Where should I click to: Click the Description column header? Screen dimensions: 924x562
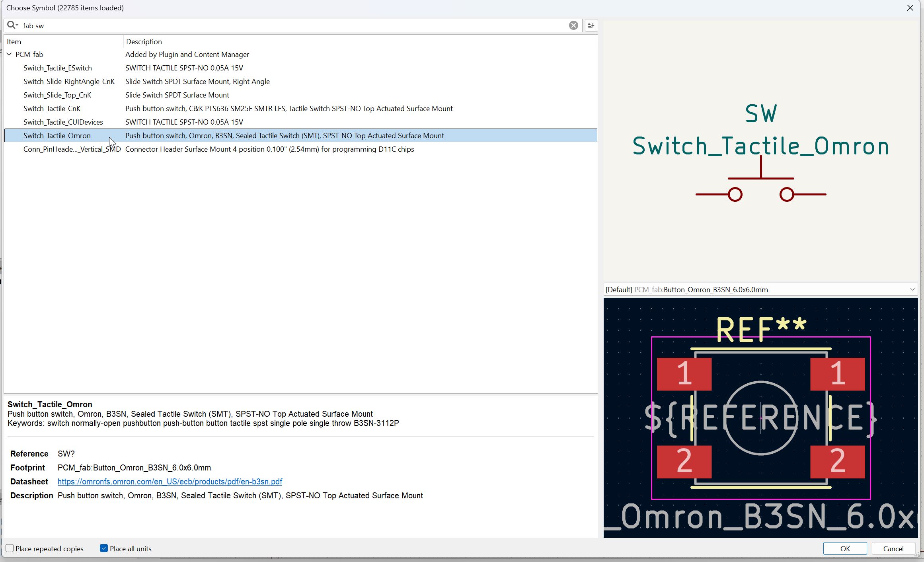(144, 41)
